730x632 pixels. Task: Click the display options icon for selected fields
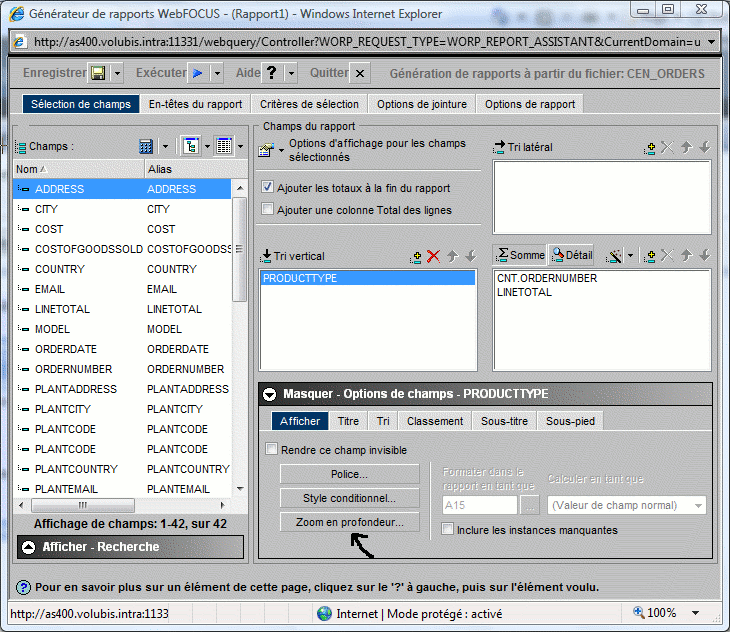(266, 150)
